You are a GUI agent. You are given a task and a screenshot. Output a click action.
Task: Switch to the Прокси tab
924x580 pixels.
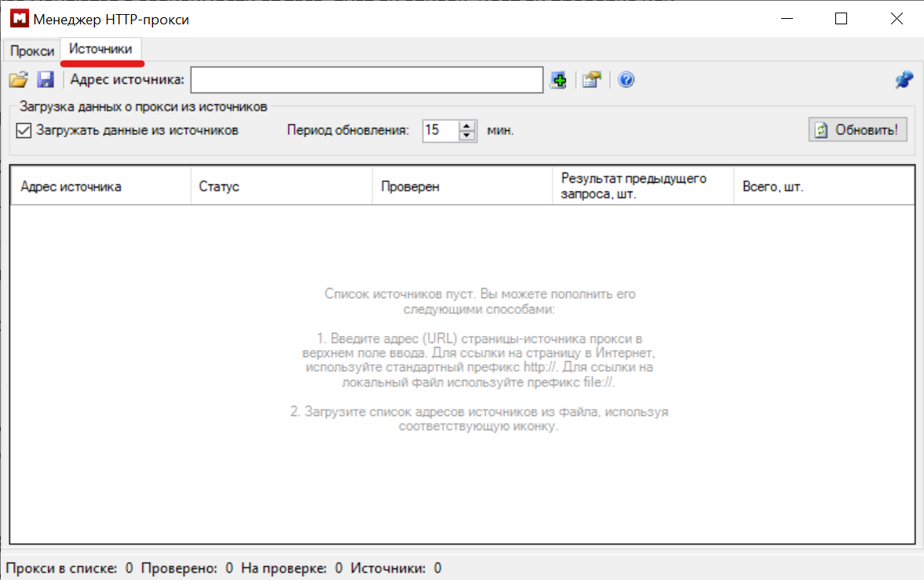[x=31, y=50]
